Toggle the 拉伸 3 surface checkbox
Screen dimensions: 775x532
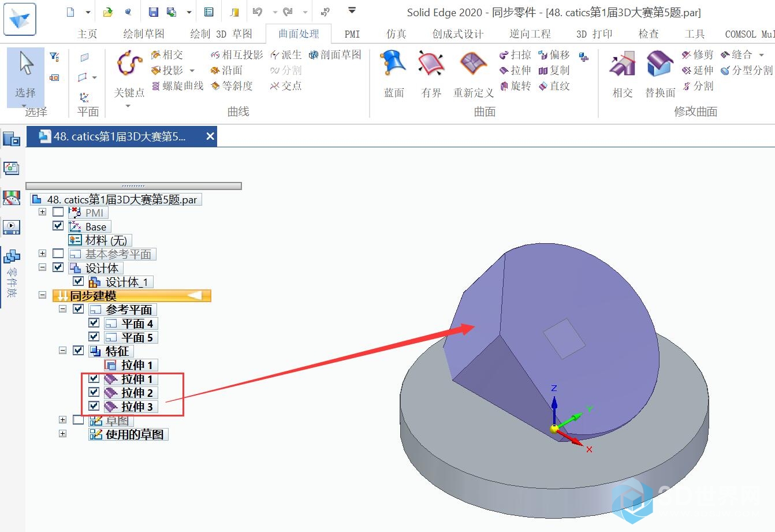click(94, 406)
